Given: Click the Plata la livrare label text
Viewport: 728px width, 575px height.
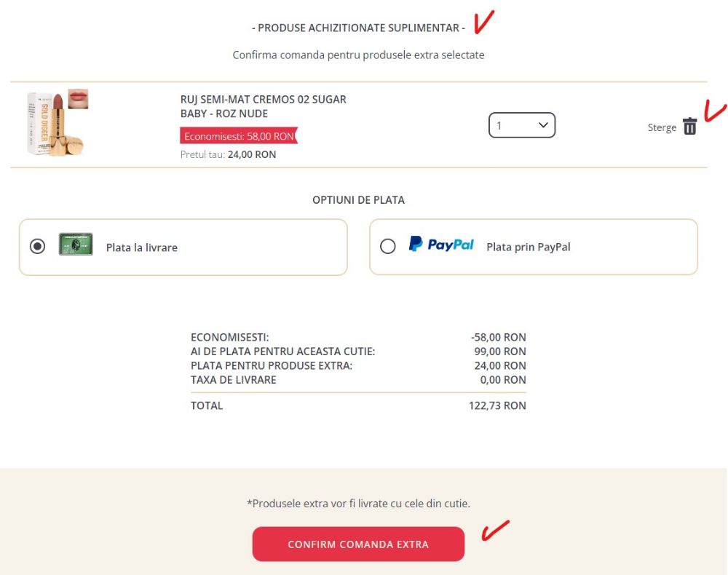Looking at the screenshot, I should (x=142, y=247).
